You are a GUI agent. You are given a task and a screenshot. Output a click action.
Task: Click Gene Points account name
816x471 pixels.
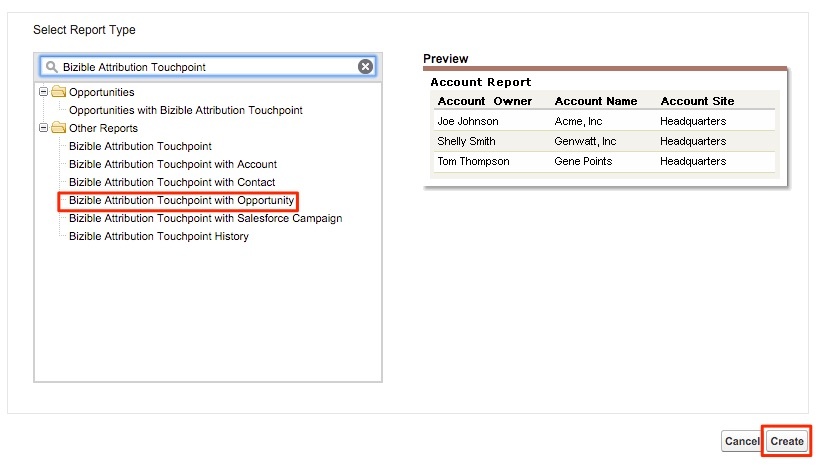click(x=583, y=161)
